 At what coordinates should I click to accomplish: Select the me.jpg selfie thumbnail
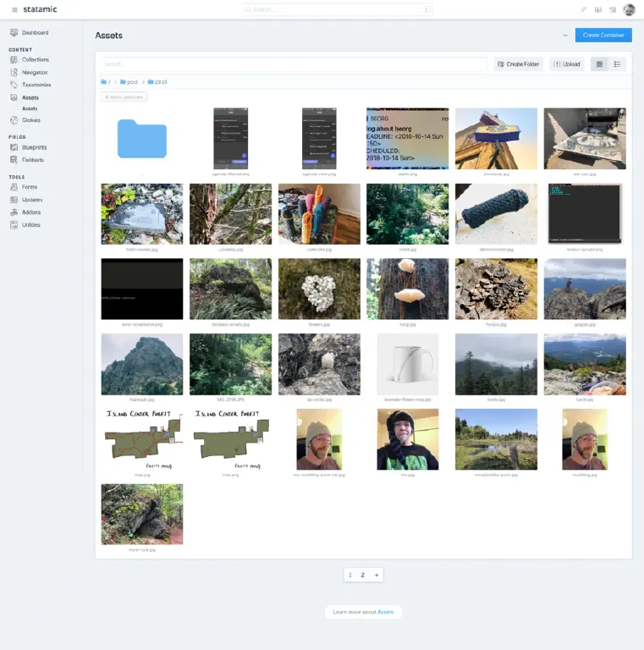407,439
